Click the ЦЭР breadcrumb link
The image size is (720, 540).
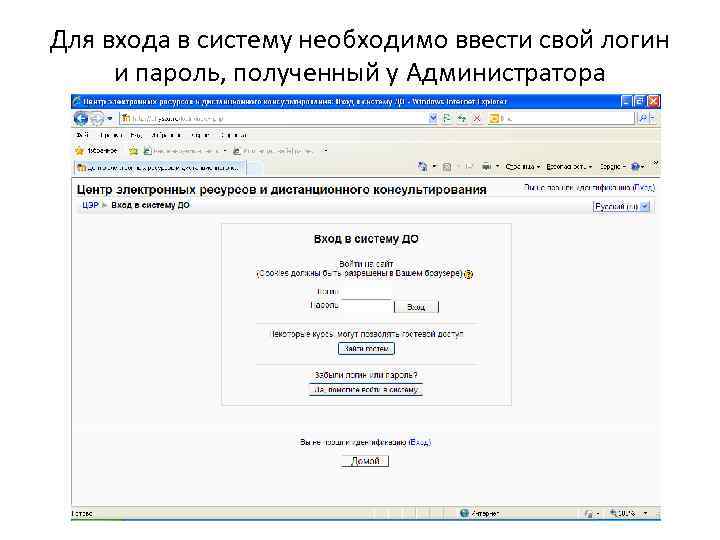click(90, 205)
